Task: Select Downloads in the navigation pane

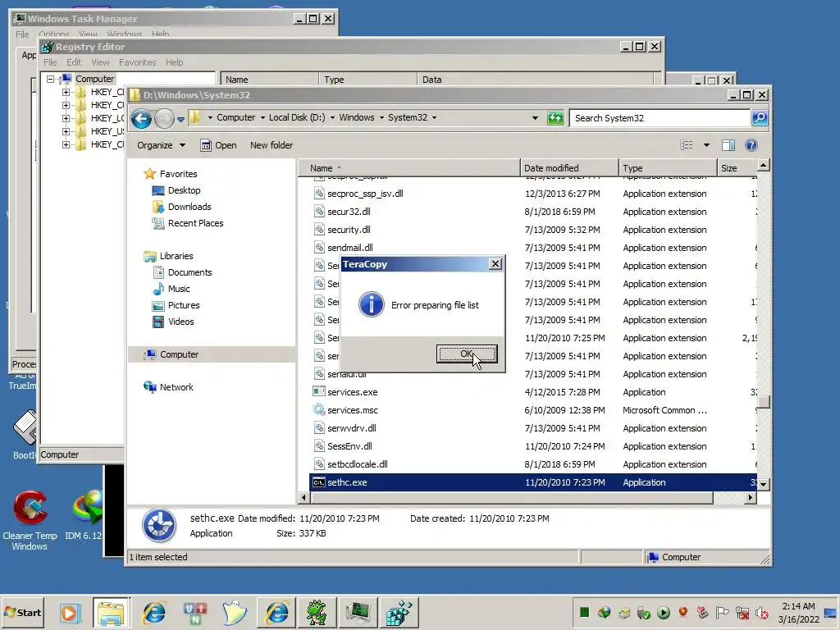Action: [x=189, y=207]
